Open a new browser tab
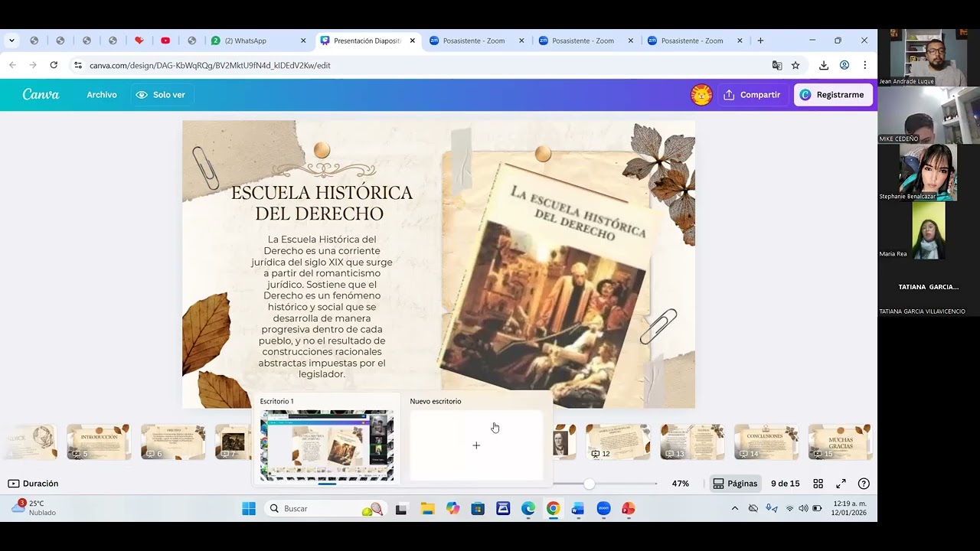The height and width of the screenshot is (551, 980). point(760,41)
